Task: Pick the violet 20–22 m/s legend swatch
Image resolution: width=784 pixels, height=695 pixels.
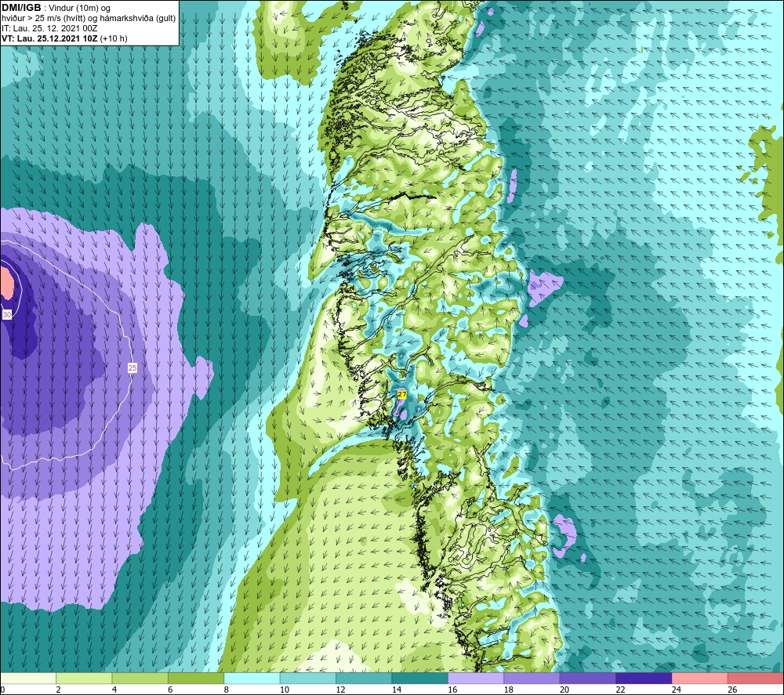Action: [x=588, y=678]
